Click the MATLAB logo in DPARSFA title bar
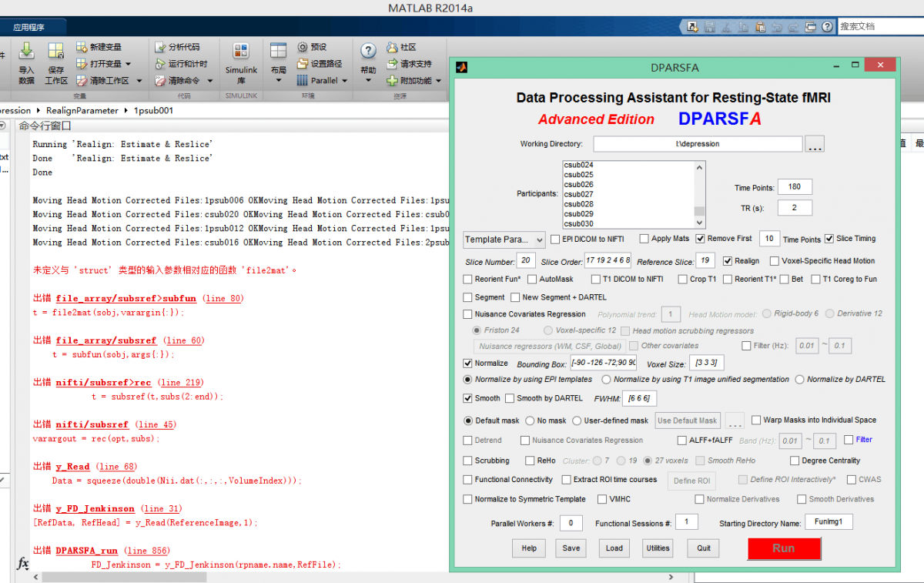 point(462,67)
